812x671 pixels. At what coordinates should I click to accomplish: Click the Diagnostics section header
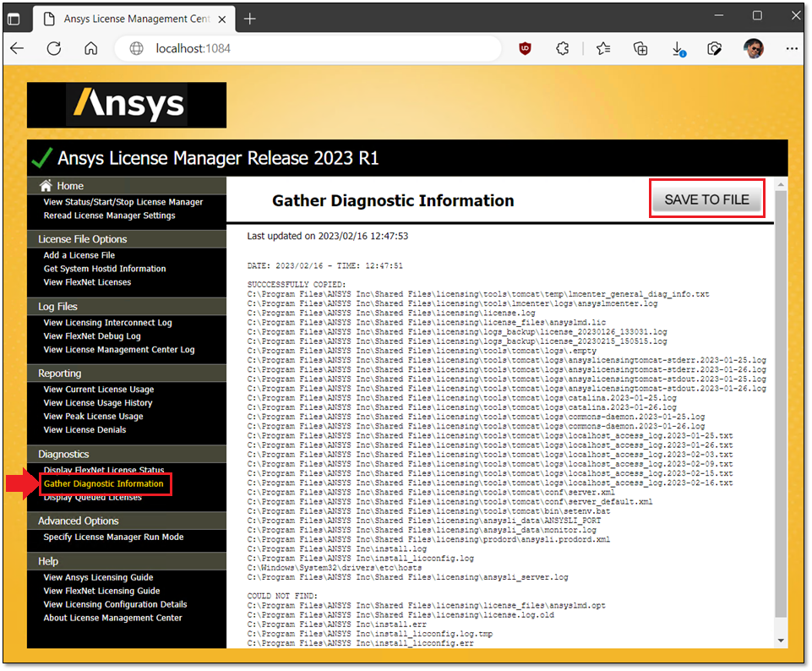[x=63, y=454]
